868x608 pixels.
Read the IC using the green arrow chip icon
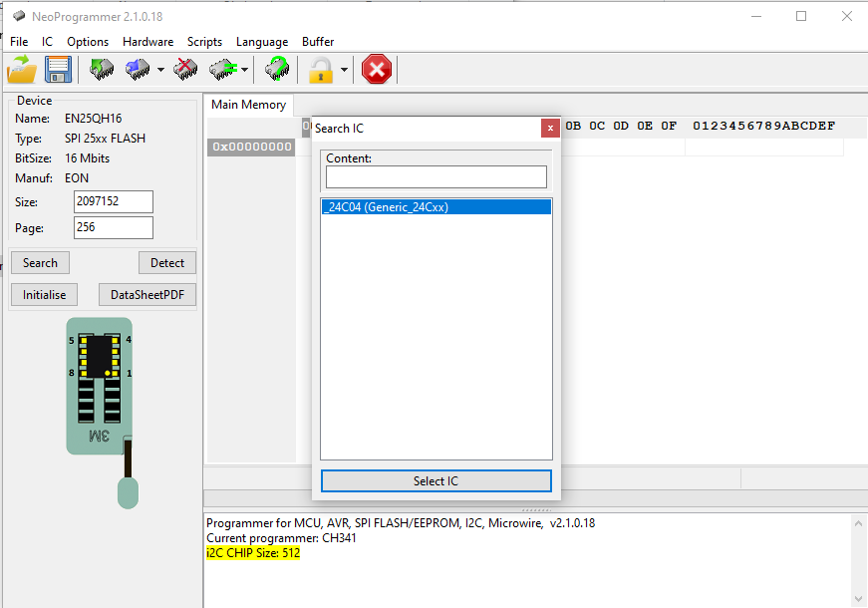[102, 70]
